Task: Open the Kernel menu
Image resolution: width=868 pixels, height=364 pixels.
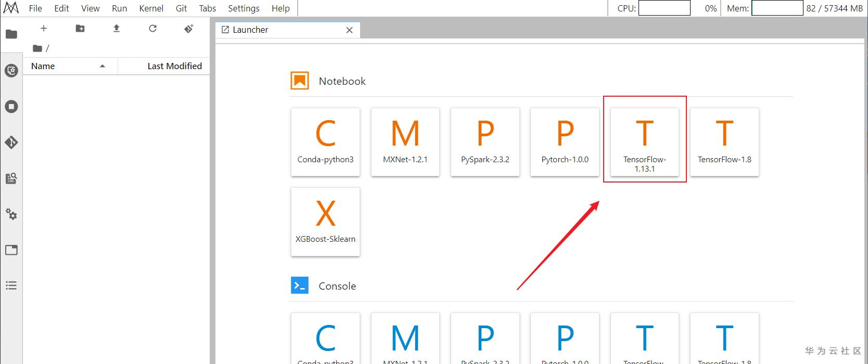Action: click(151, 8)
